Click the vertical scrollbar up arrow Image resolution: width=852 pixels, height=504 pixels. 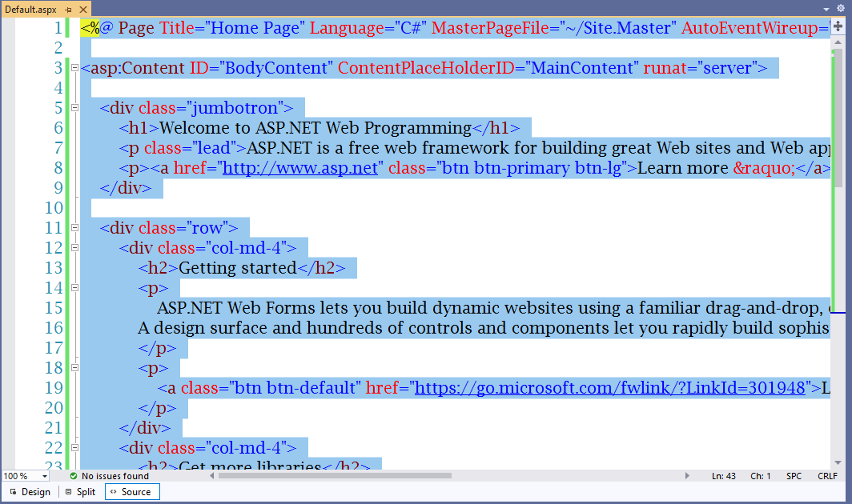click(838, 42)
